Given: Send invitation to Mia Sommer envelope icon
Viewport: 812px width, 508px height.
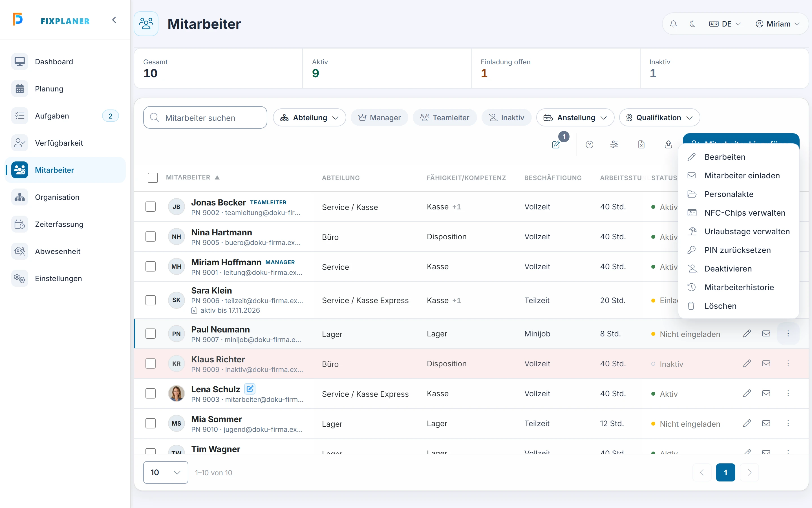Looking at the screenshot, I should click(x=766, y=423).
